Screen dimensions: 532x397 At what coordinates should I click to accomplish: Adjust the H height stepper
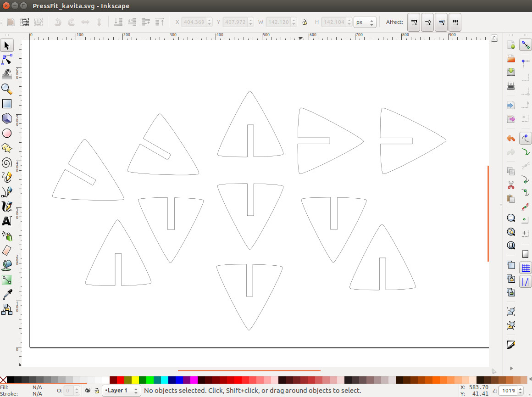349,22
